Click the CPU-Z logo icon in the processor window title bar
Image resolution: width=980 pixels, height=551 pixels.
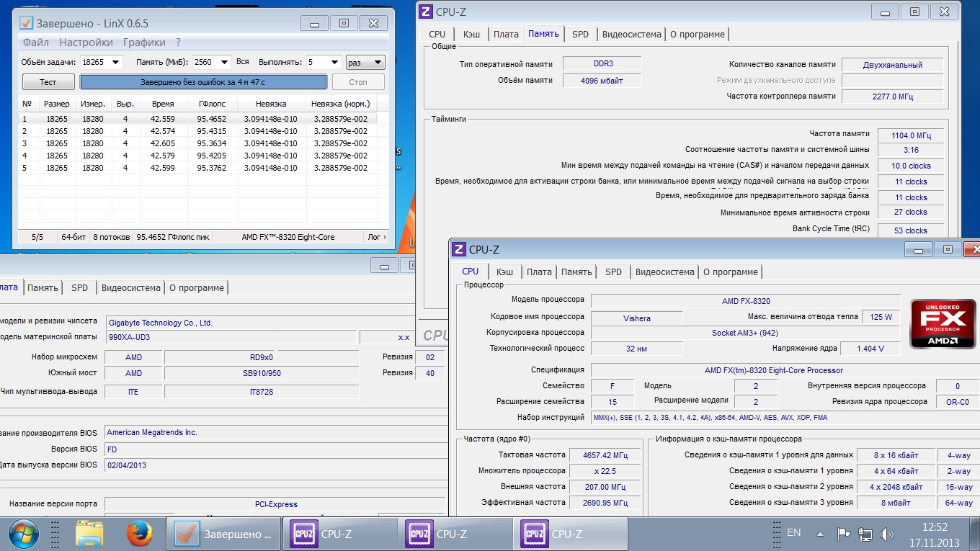click(459, 250)
